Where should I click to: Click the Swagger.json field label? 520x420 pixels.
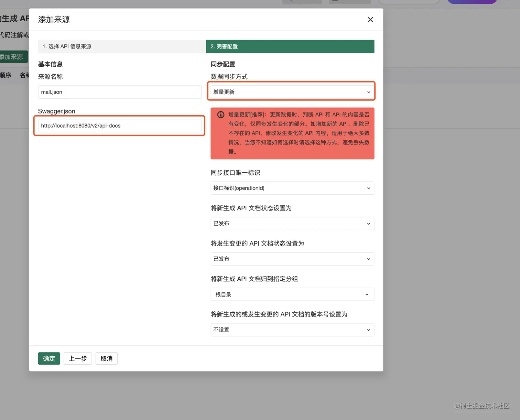[56, 111]
